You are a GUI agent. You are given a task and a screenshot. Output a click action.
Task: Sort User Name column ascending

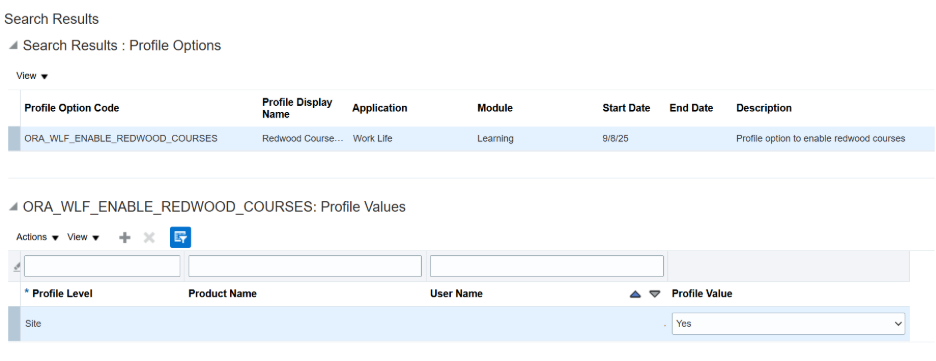click(635, 294)
